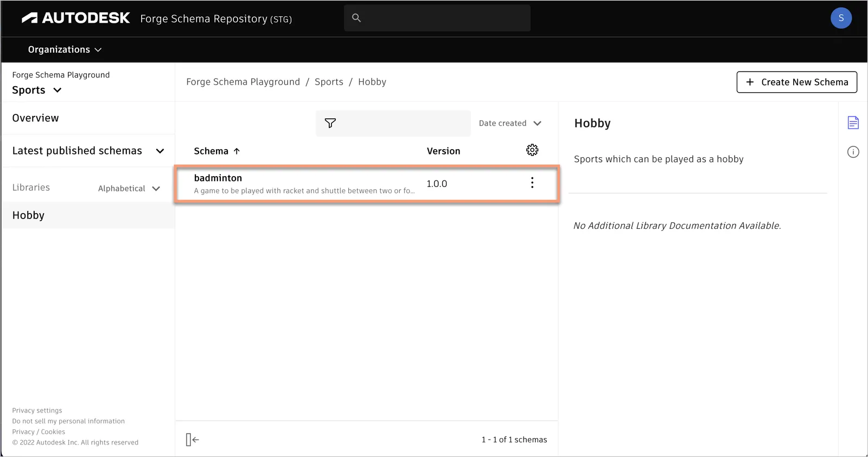Expand Latest published schemas section

(x=88, y=151)
